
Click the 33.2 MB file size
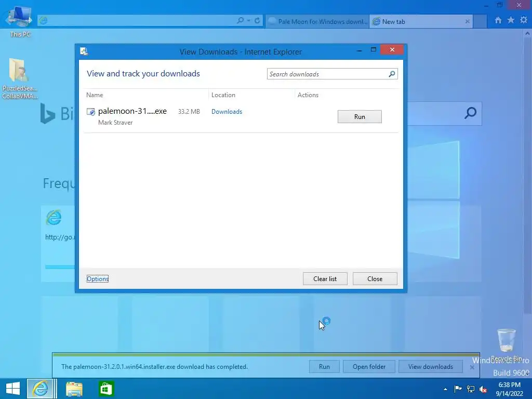point(189,112)
